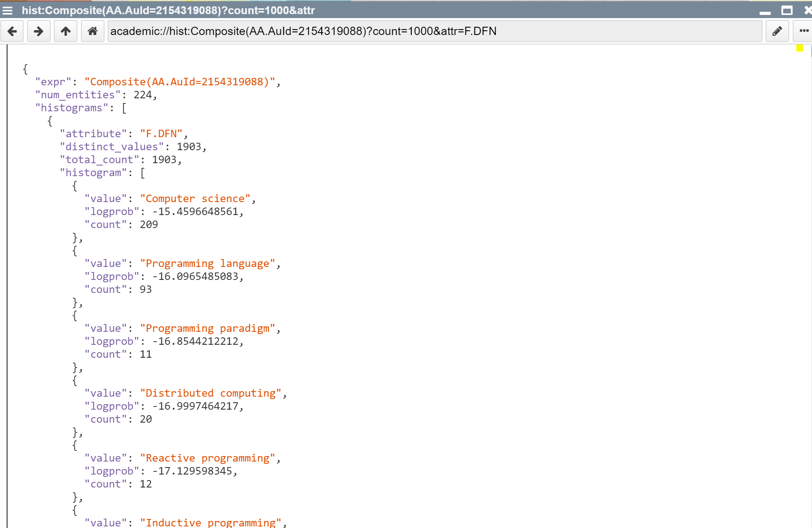Close the hist:Composite window
812x528 pixels.
(x=808, y=11)
